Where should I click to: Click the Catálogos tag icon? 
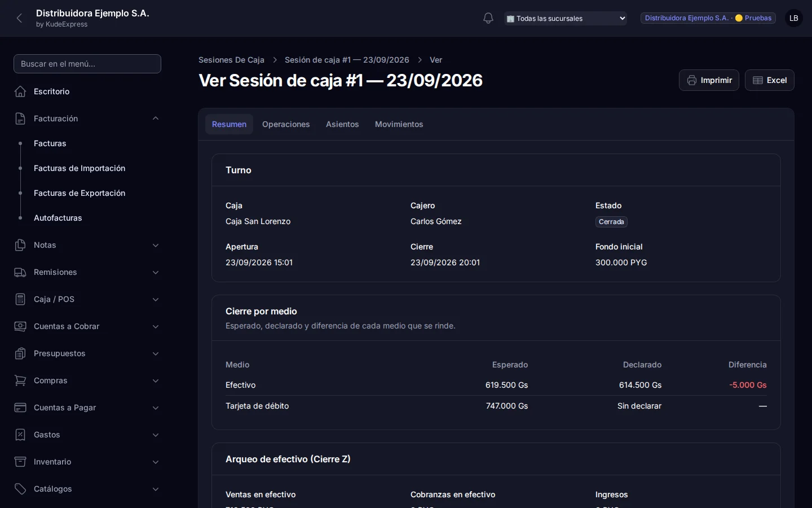pos(20,489)
